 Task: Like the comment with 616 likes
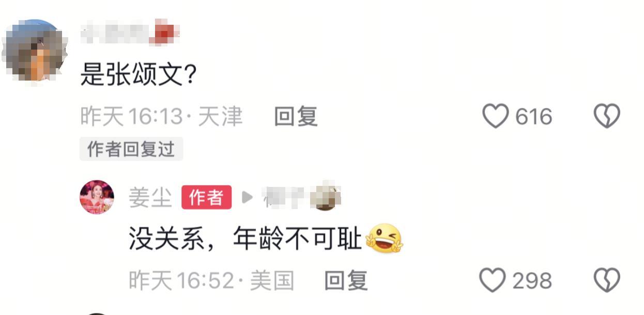[x=495, y=117]
